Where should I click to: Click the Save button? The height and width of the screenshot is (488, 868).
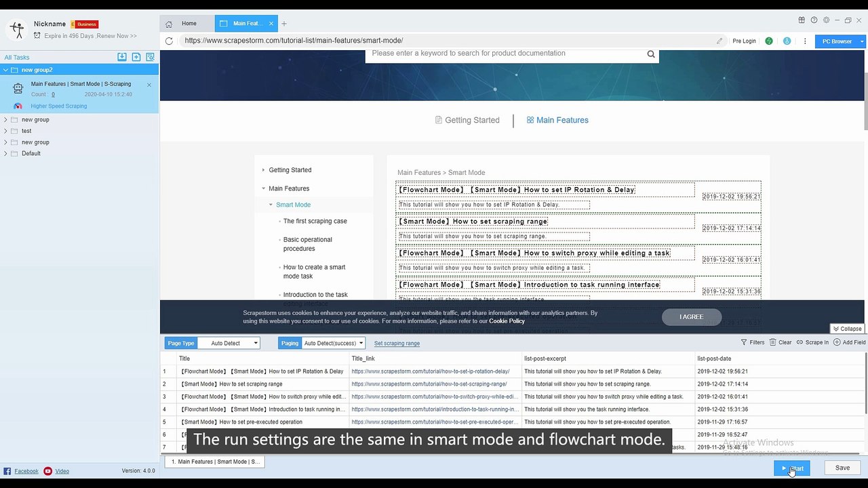(x=842, y=468)
